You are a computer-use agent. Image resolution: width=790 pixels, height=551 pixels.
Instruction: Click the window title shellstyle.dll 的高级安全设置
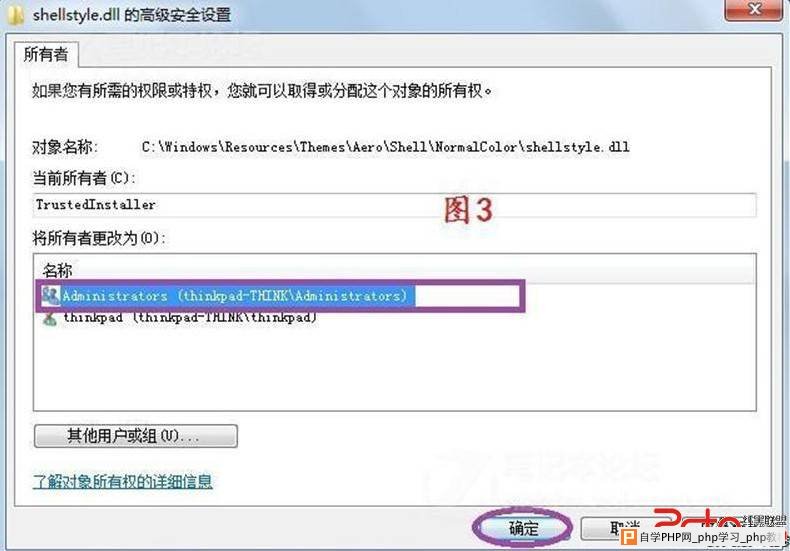(132, 15)
